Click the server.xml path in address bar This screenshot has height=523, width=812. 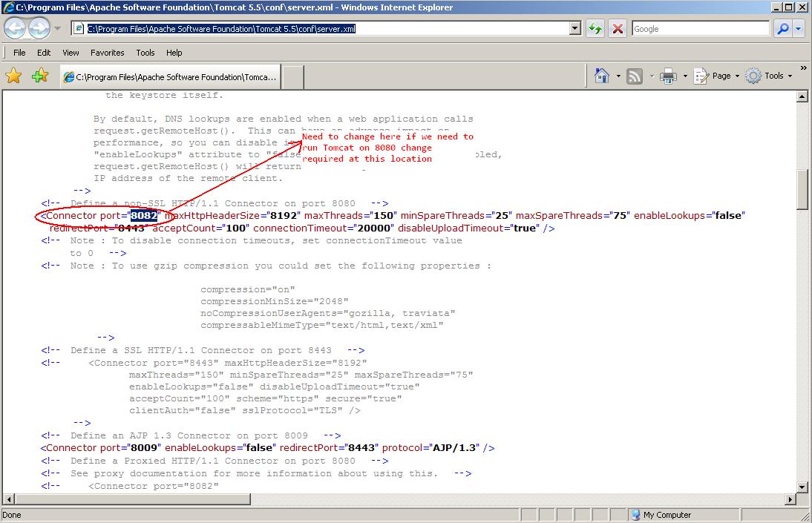[x=221, y=29]
